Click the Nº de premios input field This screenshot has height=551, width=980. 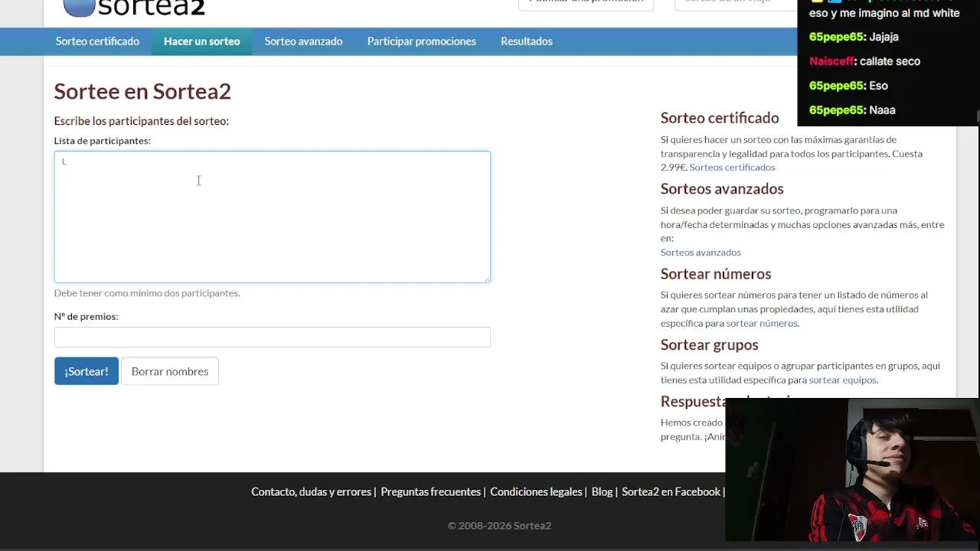(273, 337)
